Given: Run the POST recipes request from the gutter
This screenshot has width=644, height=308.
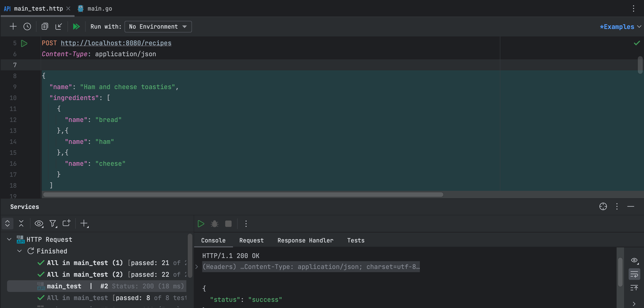Looking at the screenshot, I should pos(24,43).
